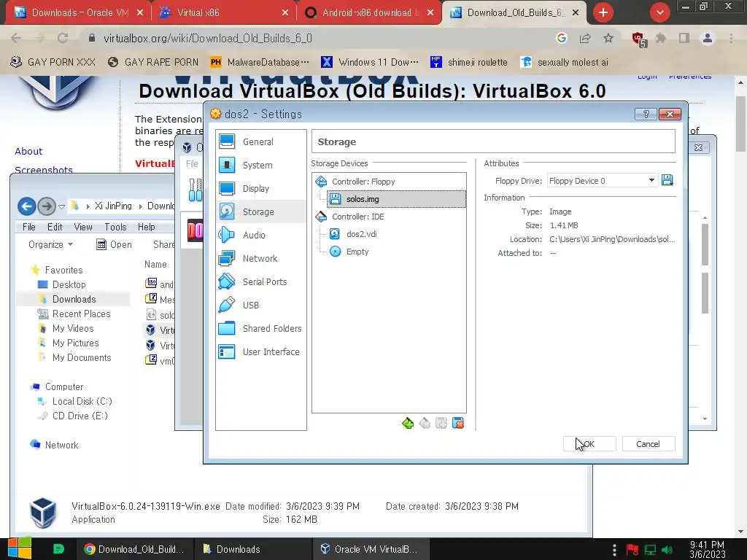Select Local Disk (C:) in Explorer

pos(75,401)
